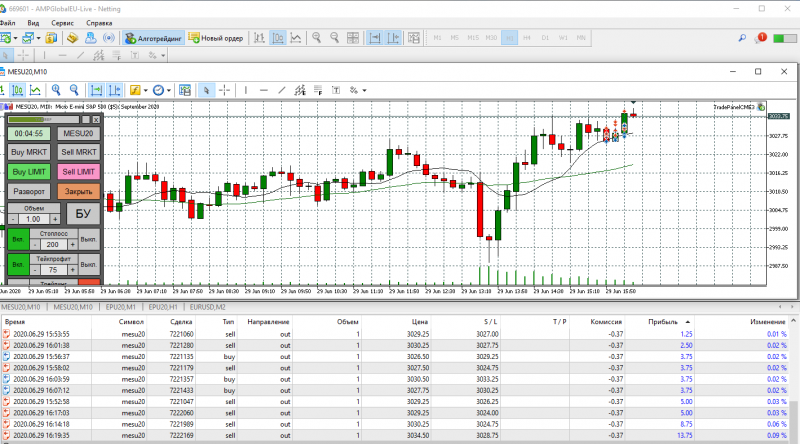Enable stop loss with green Вкл. button
Image resolution: width=800 pixels, height=444 pixels.
coord(17,241)
